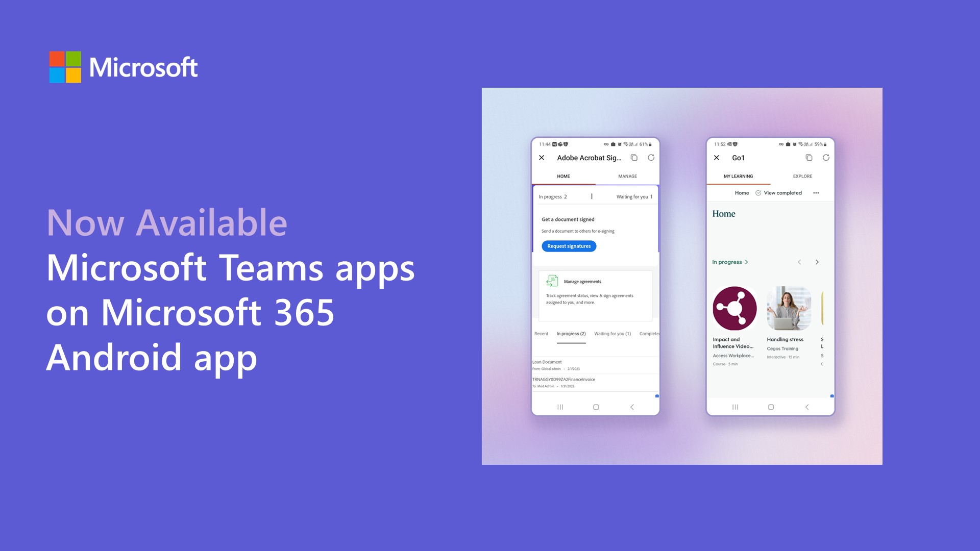Click the Waiting for you tab in Adobe Acrobat
Viewport: 980px width, 551px height.
point(612,334)
